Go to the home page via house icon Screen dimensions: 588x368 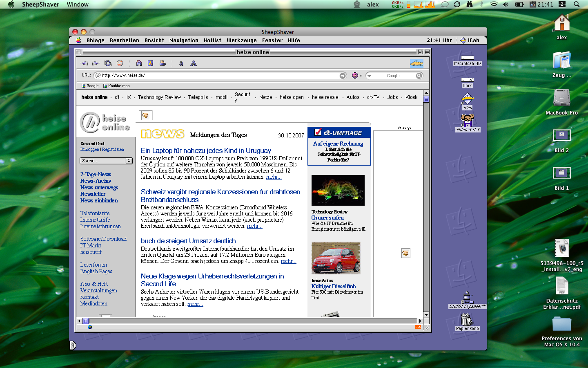pyautogui.click(x=139, y=63)
